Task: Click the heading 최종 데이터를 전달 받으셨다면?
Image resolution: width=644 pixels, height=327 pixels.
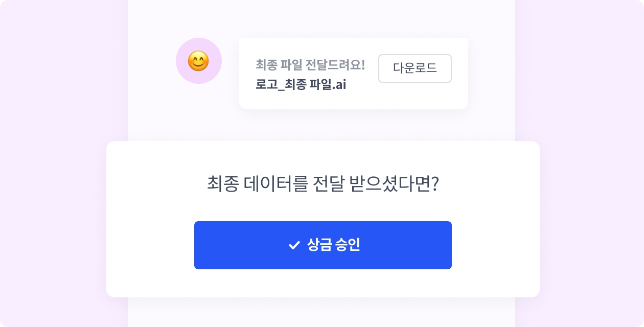Action: (x=323, y=184)
